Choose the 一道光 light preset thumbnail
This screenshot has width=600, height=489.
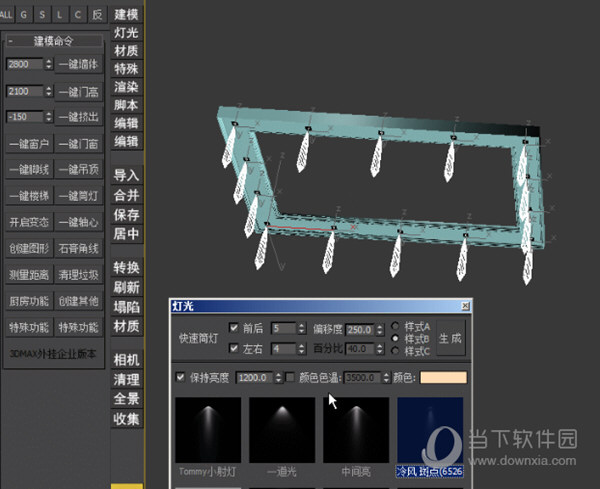[x=282, y=431]
